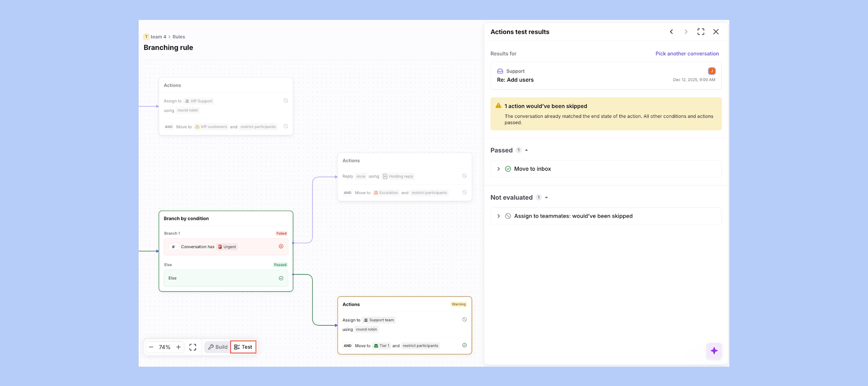Click the fit-to-screen icon next to zoom controls
Viewport: 868px width, 386px height.
(193, 347)
